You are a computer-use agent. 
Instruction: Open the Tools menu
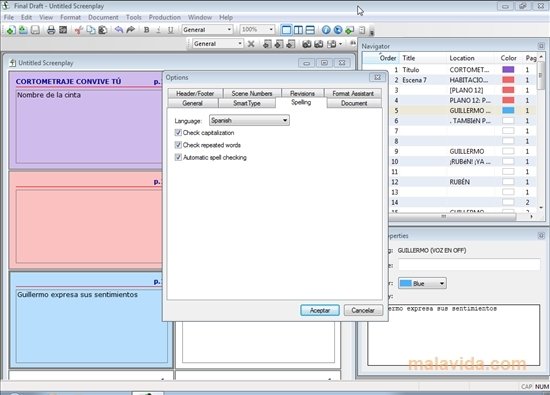coord(134,17)
